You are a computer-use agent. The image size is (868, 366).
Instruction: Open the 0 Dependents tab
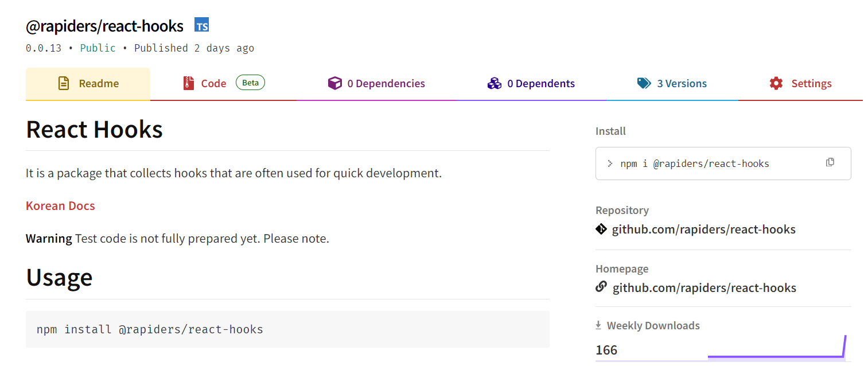point(531,84)
